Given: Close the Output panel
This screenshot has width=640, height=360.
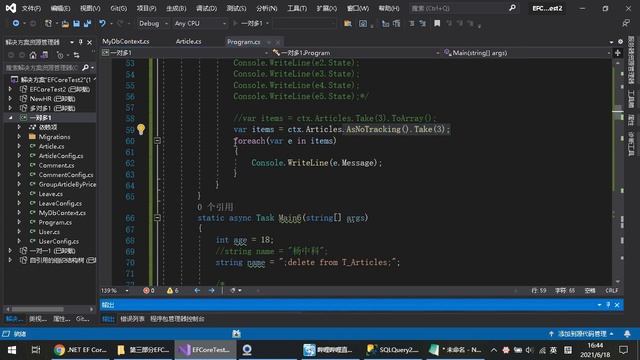Looking at the screenshot, I should 617,305.
